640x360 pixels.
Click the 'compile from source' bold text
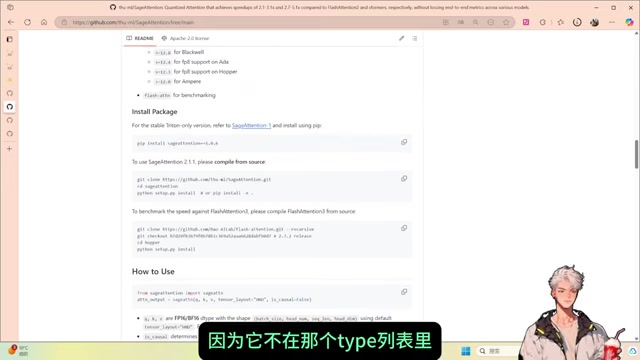[240, 162]
